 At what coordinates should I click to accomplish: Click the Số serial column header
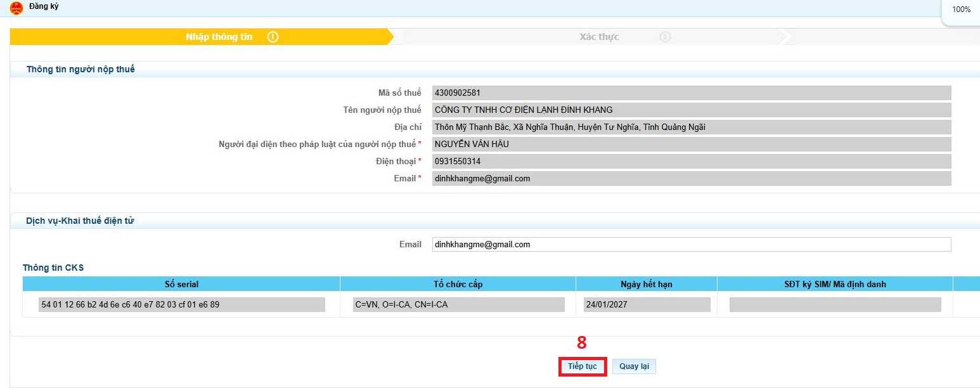coord(181,284)
